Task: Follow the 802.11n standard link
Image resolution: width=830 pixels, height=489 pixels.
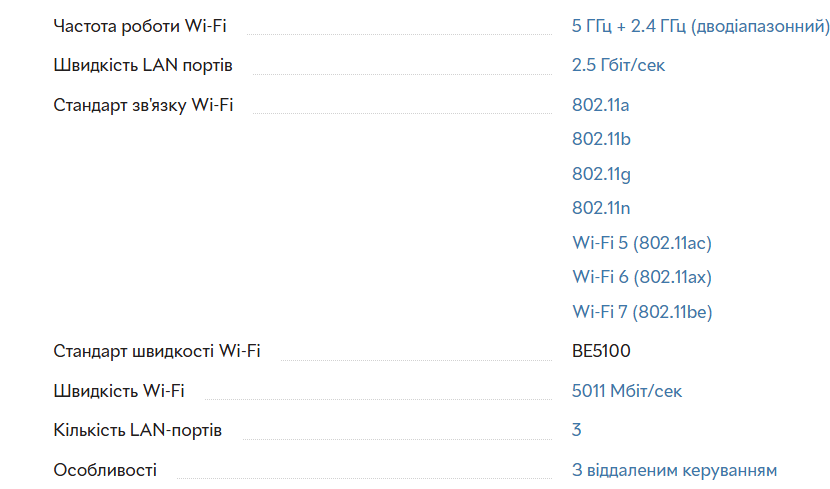Action: [601, 208]
